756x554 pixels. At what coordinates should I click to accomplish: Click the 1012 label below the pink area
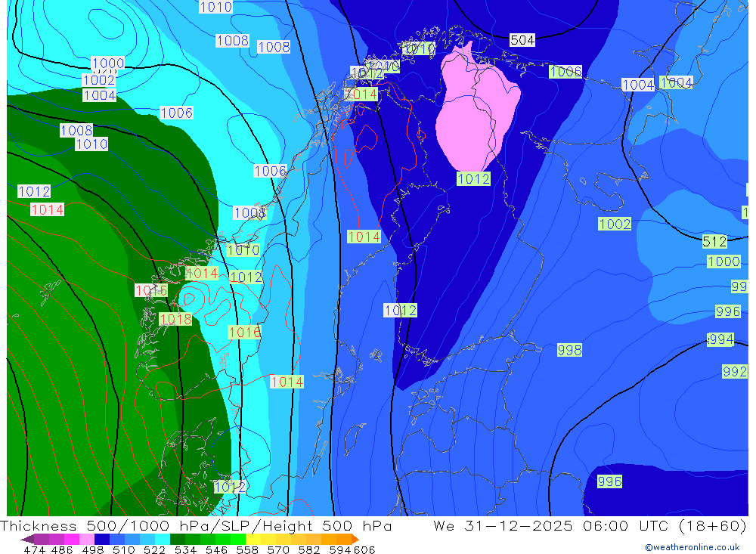click(x=473, y=179)
